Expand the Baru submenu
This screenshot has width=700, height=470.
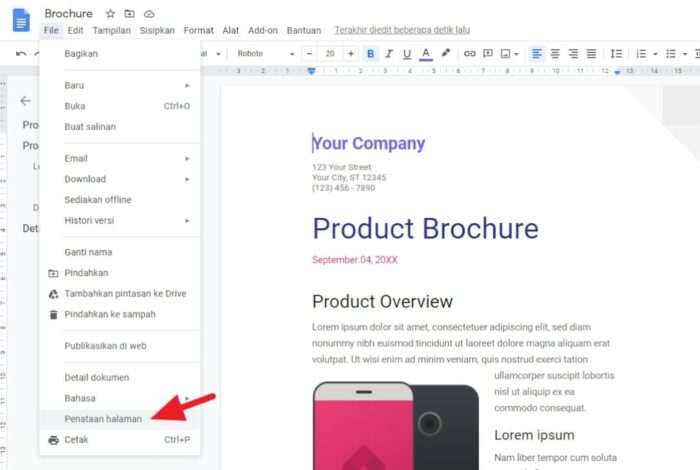pos(120,85)
